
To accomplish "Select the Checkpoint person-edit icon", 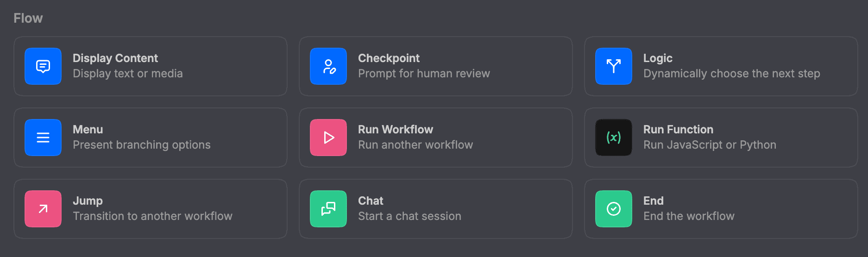I will click(x=328, y=66).
